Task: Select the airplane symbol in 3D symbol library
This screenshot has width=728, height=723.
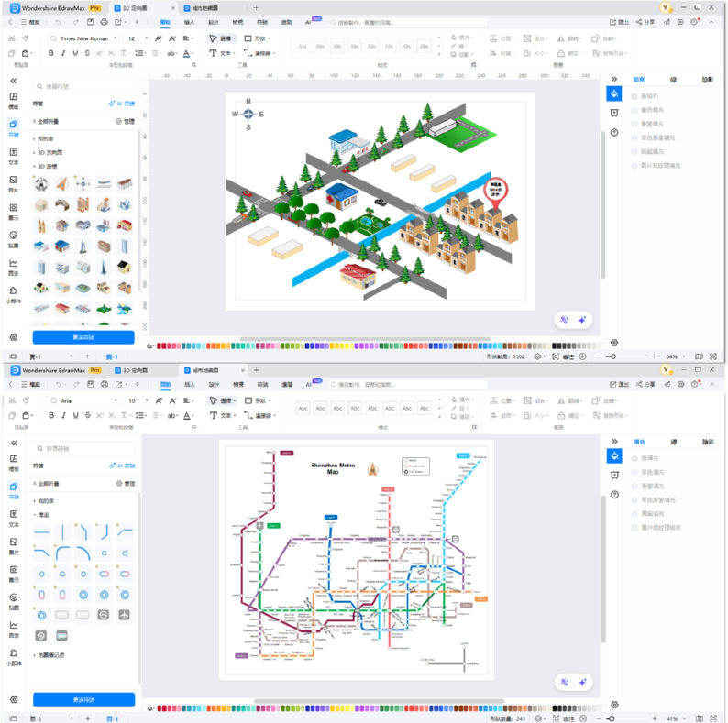Action: [x=104, y=184]
